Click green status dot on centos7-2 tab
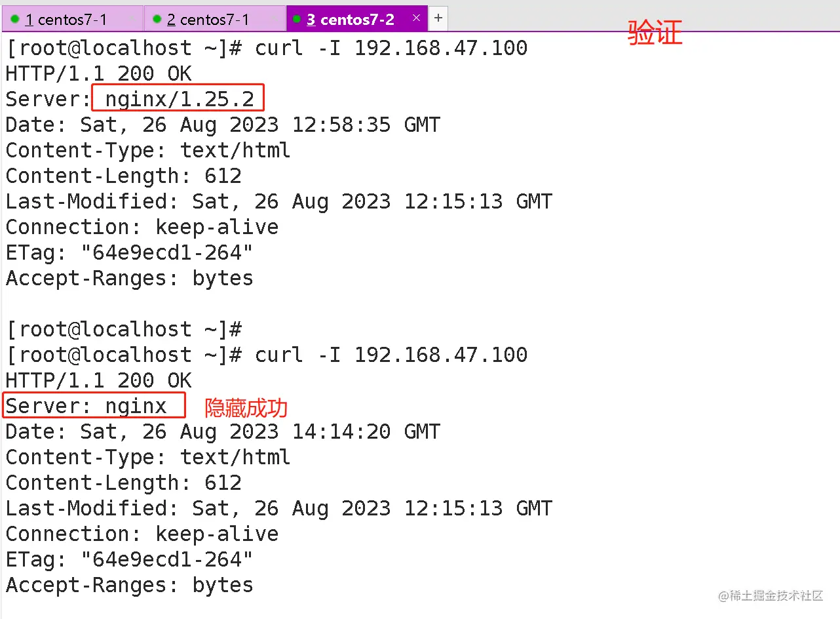840x619 pixels. coord(297,19)
